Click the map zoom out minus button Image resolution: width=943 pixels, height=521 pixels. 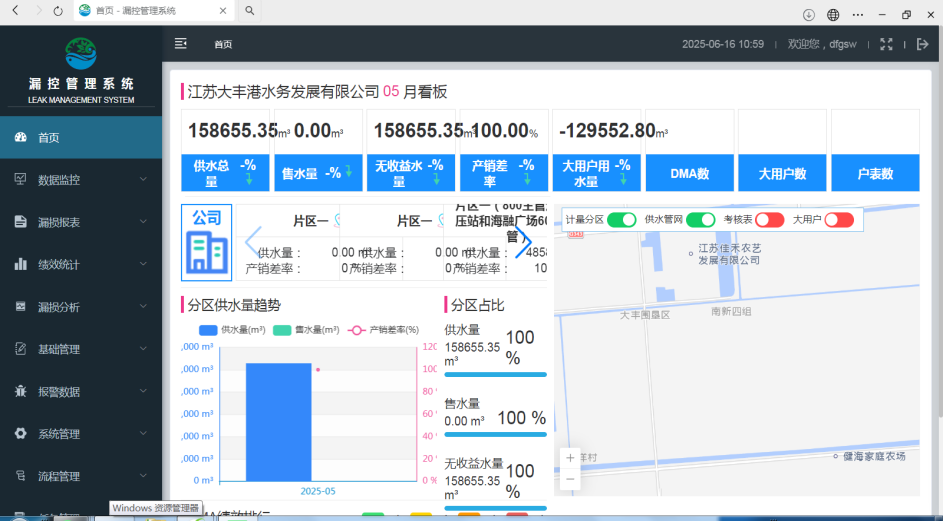point(570,479)
